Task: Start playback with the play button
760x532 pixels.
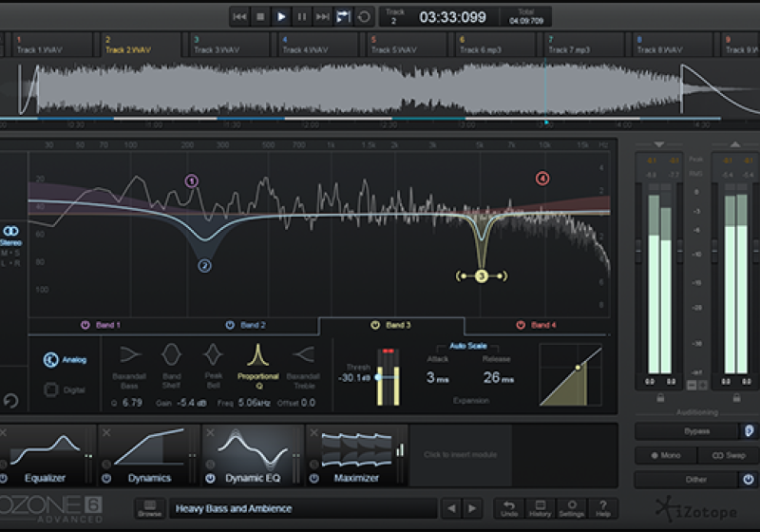Action: tap(281, 16)
